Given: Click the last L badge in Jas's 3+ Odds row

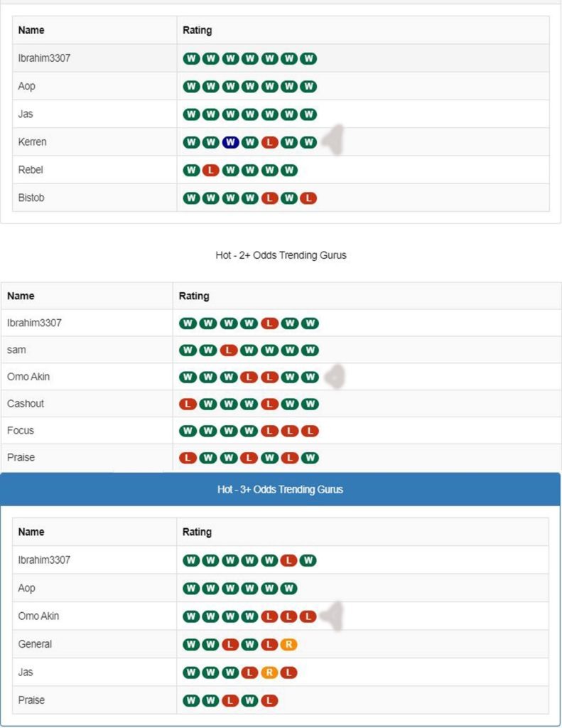Looking at the screenshot, I should pyautogui.click(x=288, y=673).
